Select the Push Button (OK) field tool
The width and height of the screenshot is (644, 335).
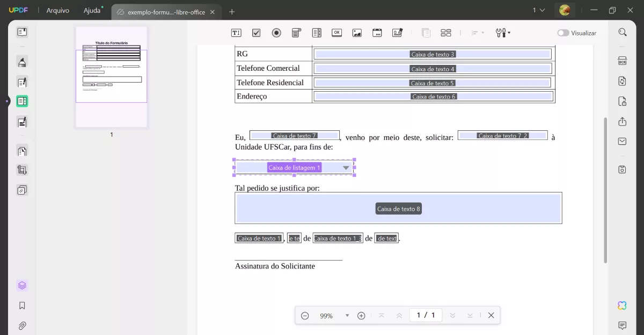click(x=336, y=32)
